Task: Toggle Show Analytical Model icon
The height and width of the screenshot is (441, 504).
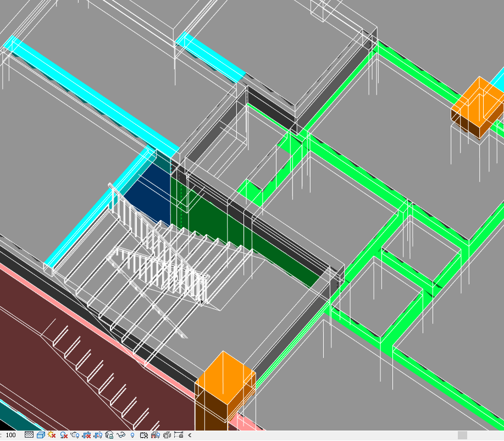Action: pos(155,435)
